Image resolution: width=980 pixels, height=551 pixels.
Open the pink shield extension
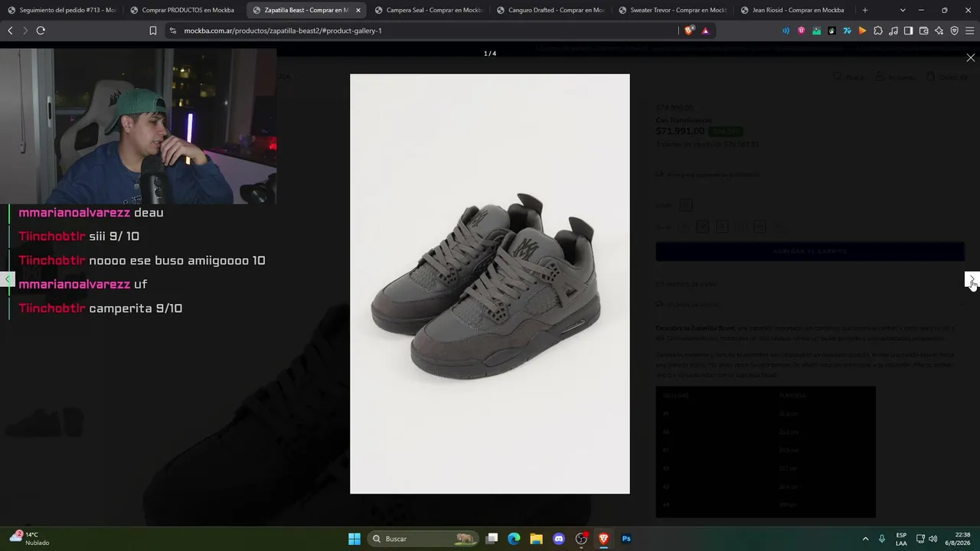tap(801, 31)
